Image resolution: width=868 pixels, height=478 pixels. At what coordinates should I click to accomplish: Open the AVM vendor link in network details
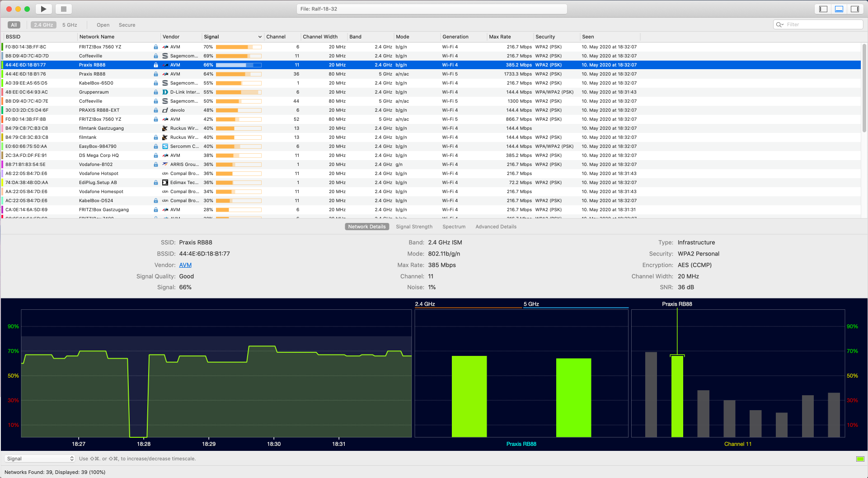pyautogui.click(x=185, y=265)
